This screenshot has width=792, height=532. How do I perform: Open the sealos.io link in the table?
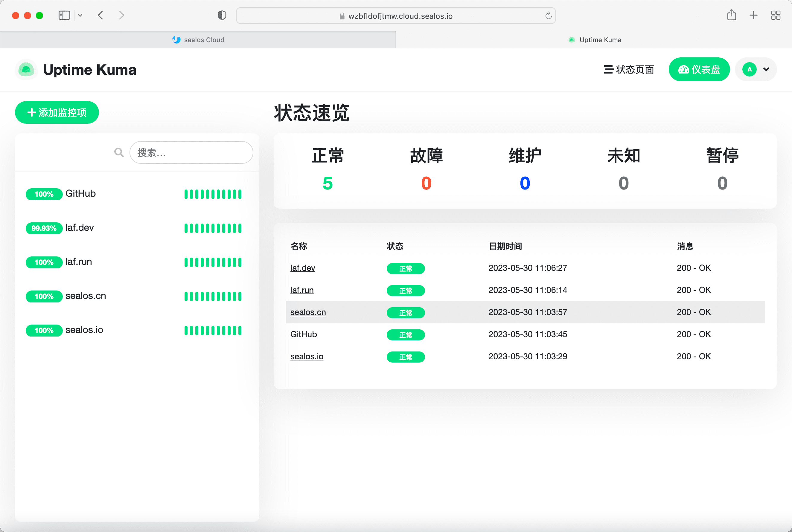(x=307, y=357)
